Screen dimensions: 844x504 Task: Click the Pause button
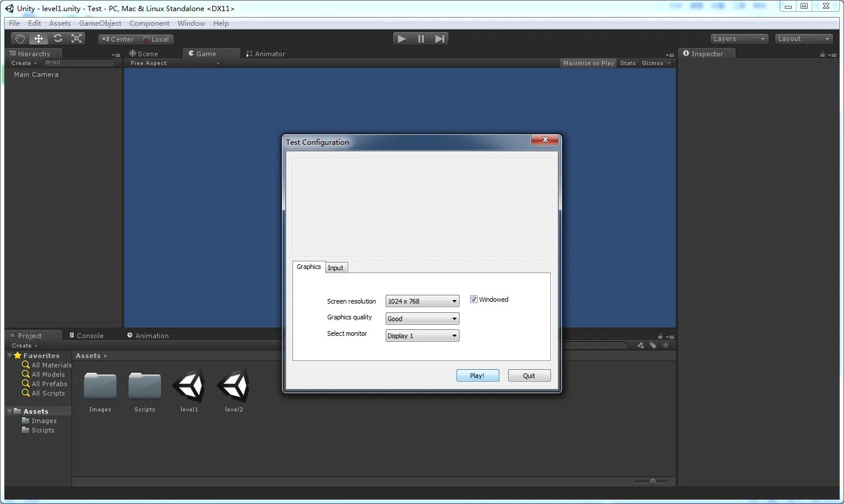click(x=421, y=39)
